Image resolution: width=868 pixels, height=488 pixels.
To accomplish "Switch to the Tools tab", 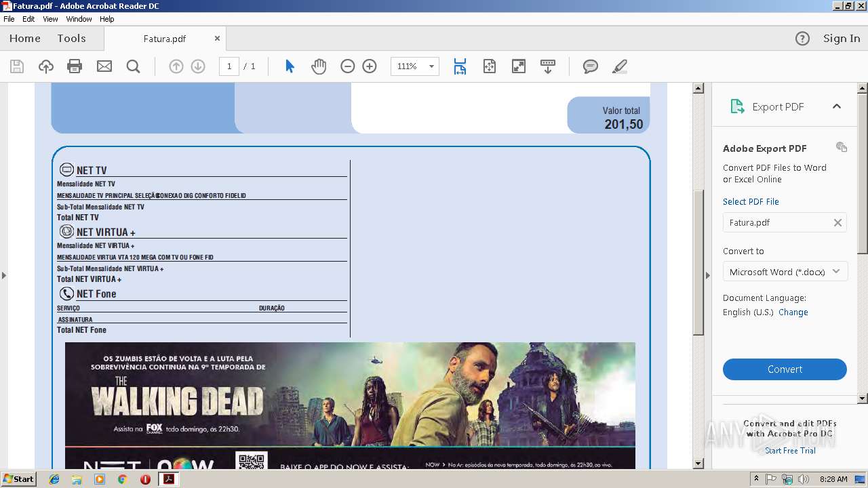I will [71, 39].
